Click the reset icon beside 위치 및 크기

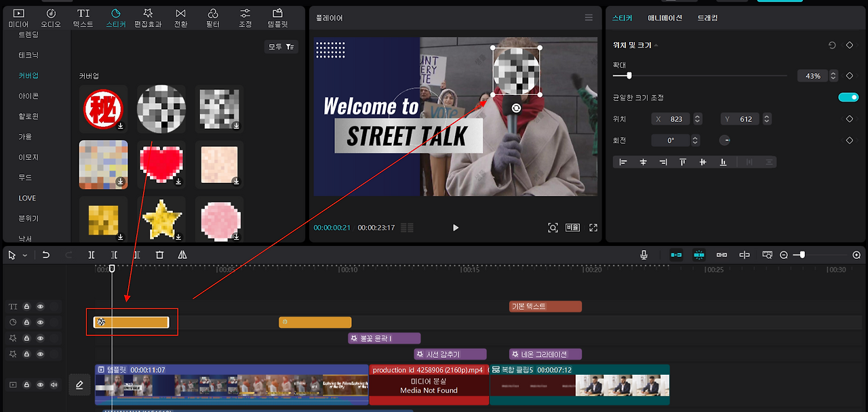pos(832,45)
